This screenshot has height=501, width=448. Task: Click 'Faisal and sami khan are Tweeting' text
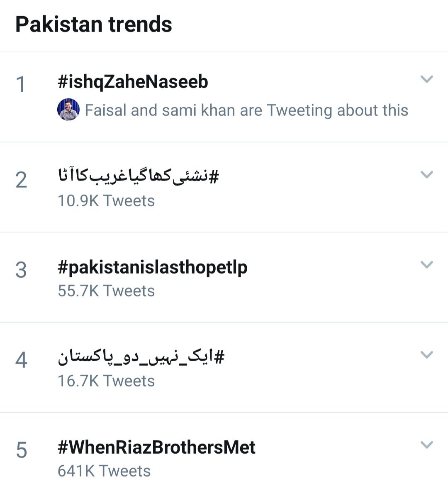[246, 110]
